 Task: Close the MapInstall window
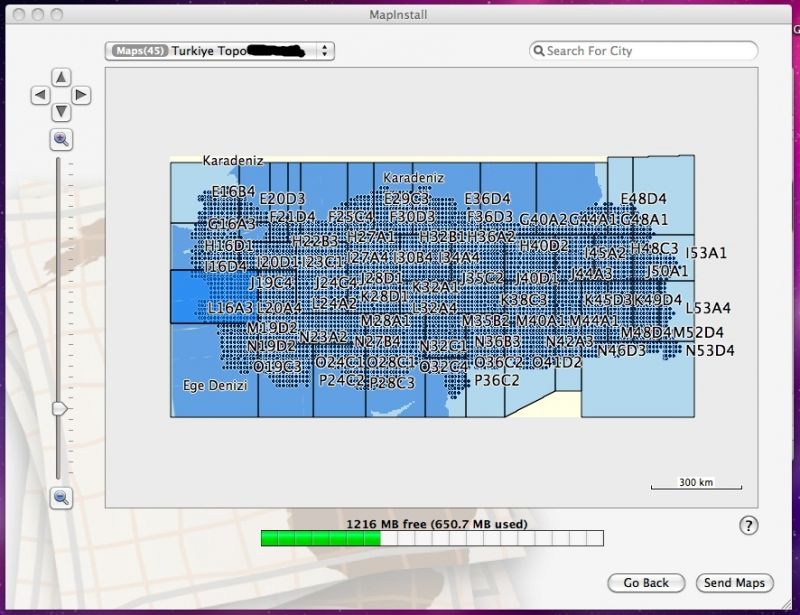pyautogui.click(x=14, y=15)
